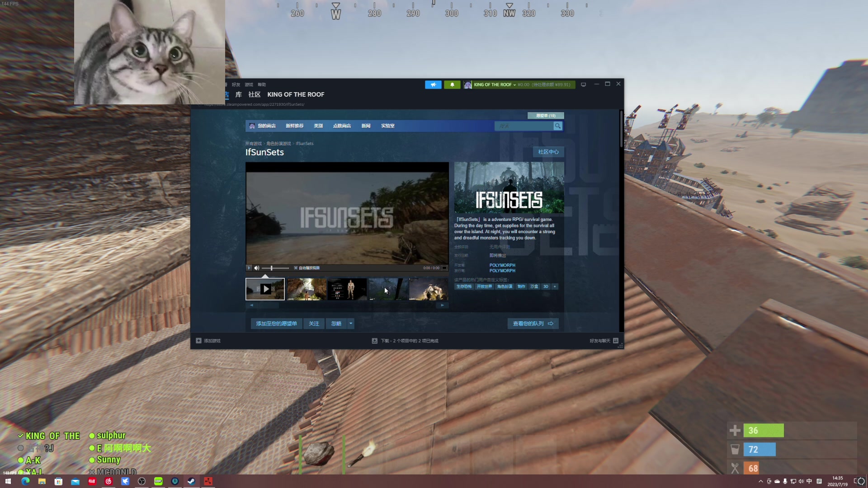Open the green notifications bell

(x=452, y=84)
